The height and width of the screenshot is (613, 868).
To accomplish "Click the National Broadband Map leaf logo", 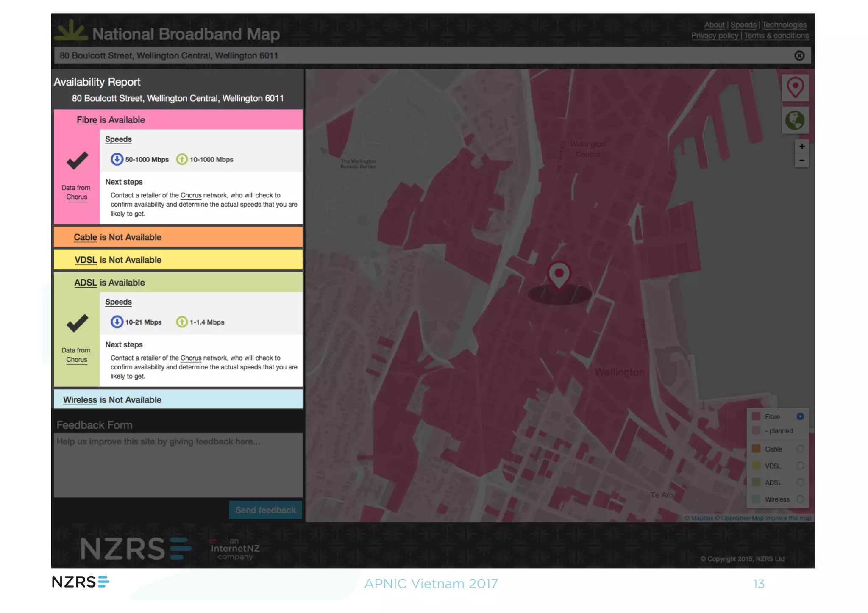I will pyautogui.click(x=71, y=31).
